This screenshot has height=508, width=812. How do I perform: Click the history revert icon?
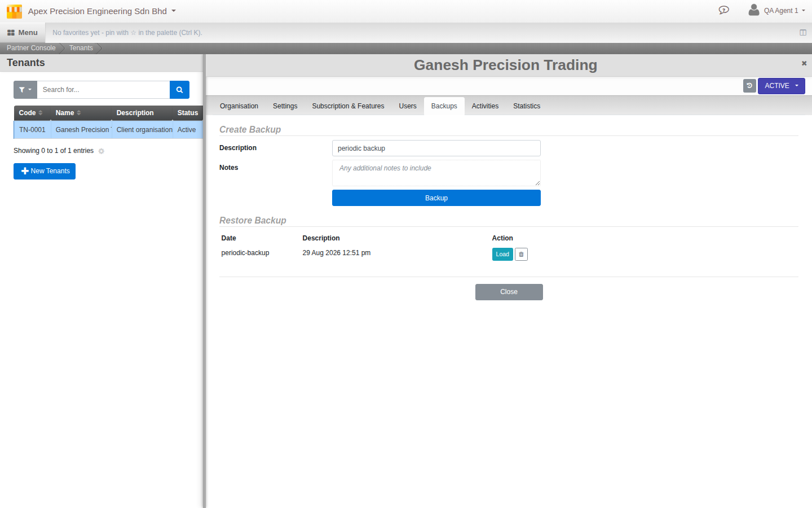coord(749,86)
